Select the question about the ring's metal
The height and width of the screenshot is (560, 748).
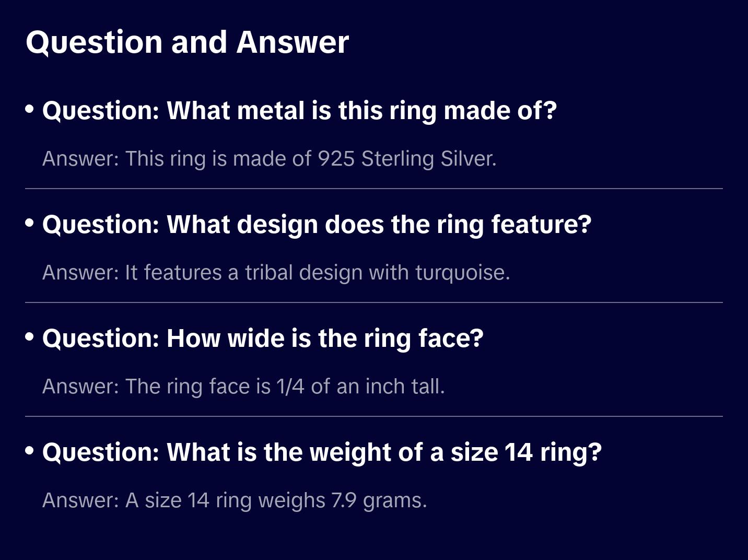[x=299, y=111]
